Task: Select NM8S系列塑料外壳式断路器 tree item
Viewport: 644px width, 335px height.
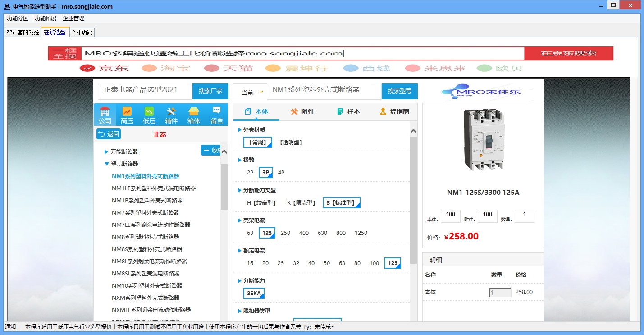Action: [147, 249]
